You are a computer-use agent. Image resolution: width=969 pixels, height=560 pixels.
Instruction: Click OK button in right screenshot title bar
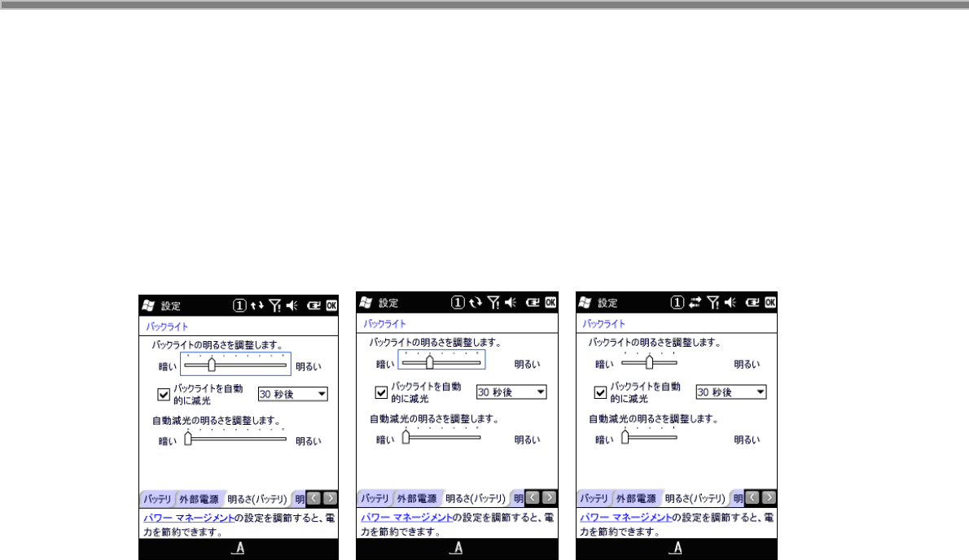click(x=770, y=303)
